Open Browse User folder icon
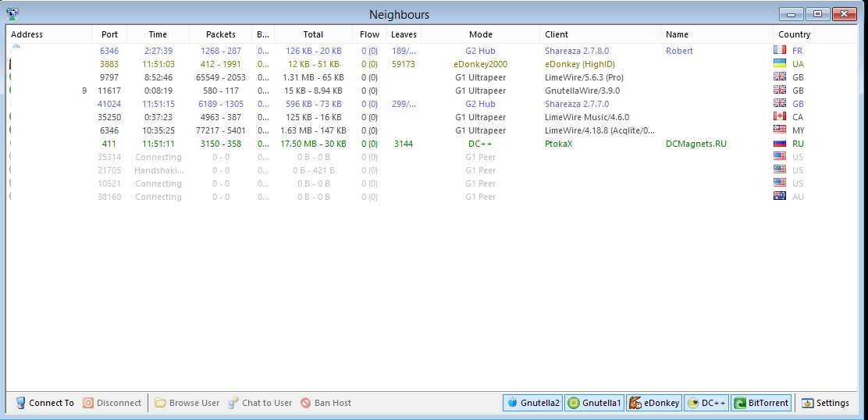Screen dimensions: 868x420 (x=160, y=403)
